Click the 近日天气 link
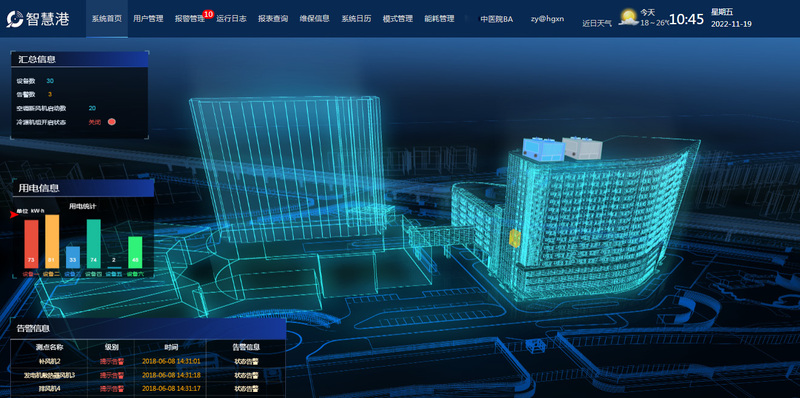 597,23
